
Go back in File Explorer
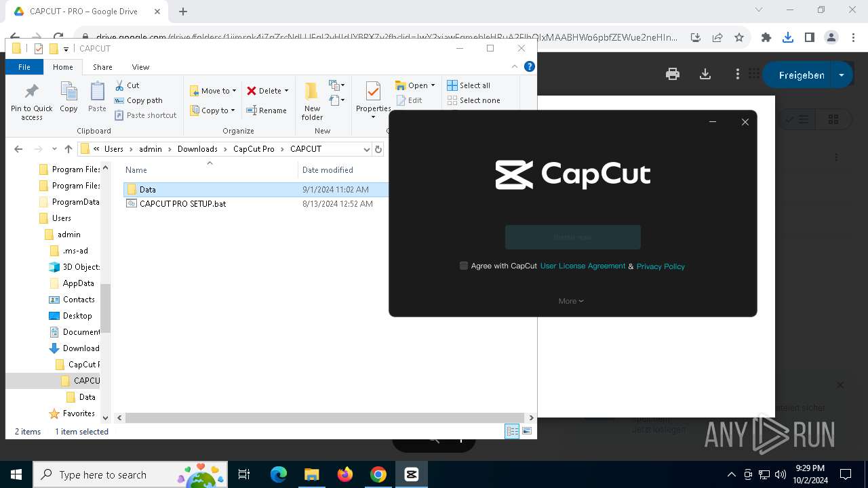18,149
